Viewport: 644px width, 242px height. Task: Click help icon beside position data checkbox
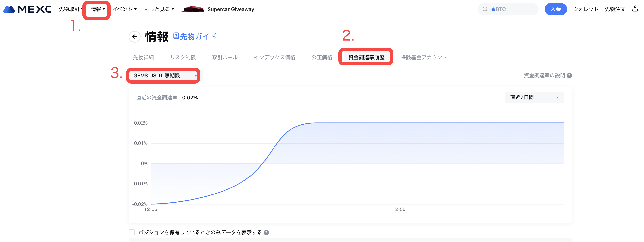[x=266, y=232]
